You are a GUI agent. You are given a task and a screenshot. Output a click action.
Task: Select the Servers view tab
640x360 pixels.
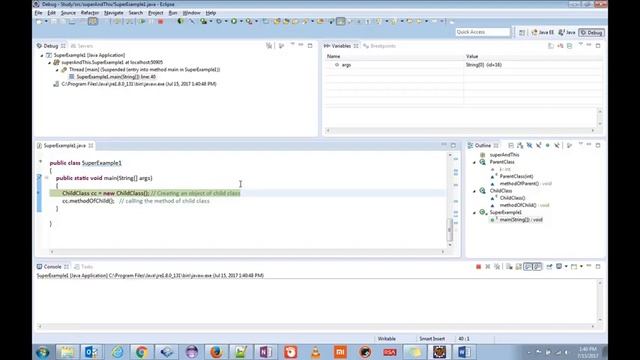click(82, 46)
